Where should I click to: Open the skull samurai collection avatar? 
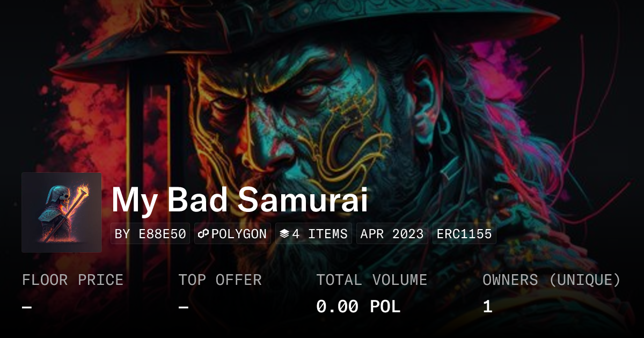(62, 212)
